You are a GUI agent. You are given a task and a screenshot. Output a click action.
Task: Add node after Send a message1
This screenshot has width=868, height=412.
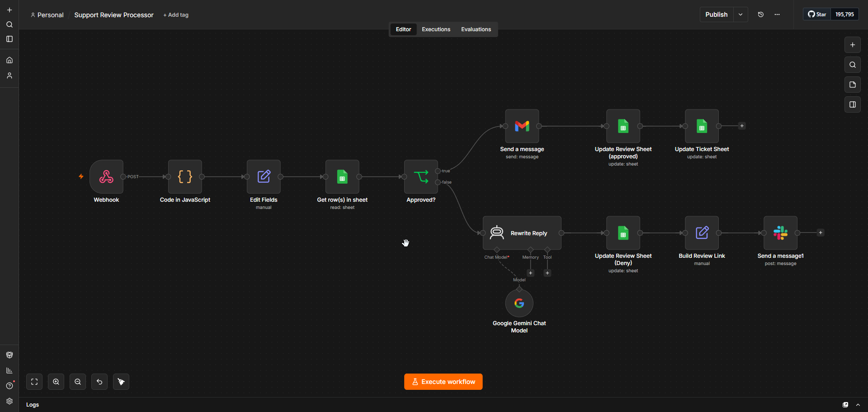pyautogui.click(x=821, y=233)
